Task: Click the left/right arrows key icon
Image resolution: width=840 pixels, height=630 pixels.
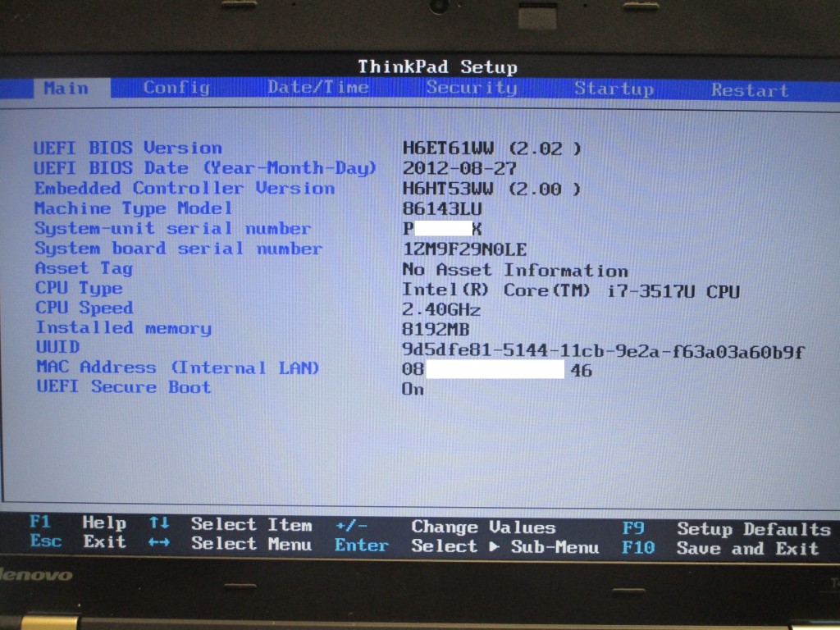Action: 160,543
